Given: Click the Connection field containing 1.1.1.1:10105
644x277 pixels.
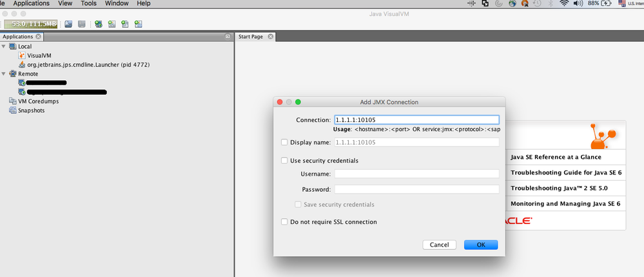Looking at the screenshot, I should click(x=417, y=119).
